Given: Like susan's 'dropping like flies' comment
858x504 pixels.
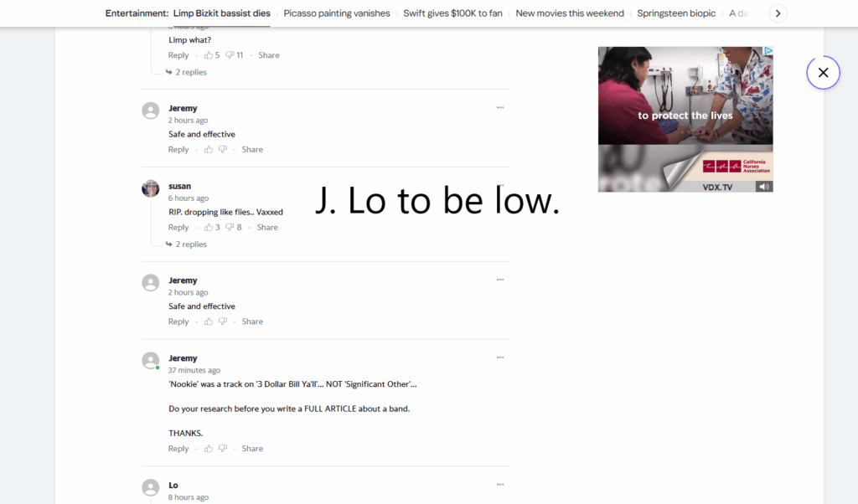Looking at the screenshot, I should 209,228.
